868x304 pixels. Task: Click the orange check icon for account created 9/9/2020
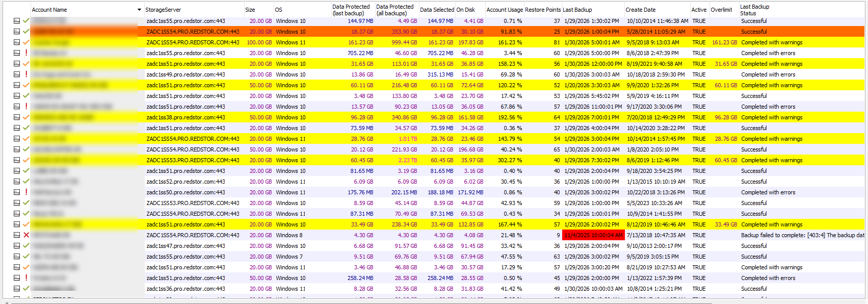[x=26, y=85]
